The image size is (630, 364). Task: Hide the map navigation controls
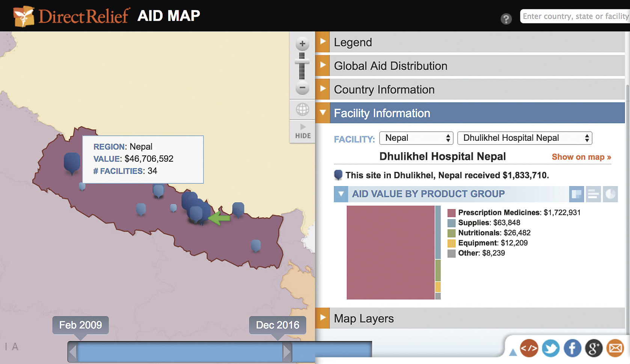click(x=302, y=131)
